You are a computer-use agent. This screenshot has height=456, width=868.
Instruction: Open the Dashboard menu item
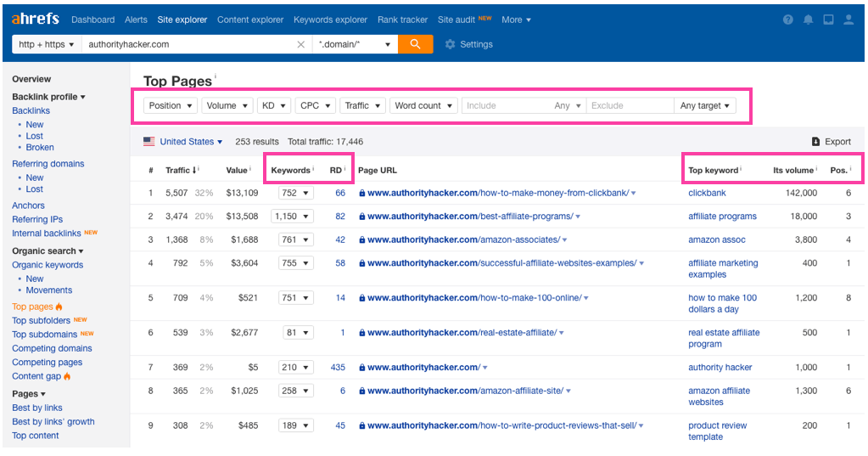point(93,20)
